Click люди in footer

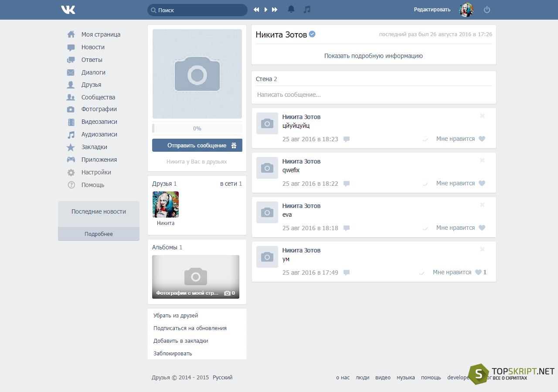point(362,378)
